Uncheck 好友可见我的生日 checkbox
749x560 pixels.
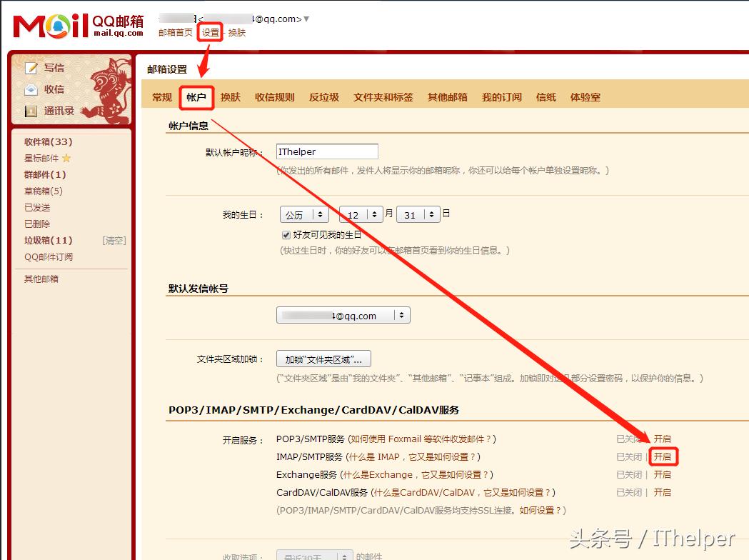point(286,234)
